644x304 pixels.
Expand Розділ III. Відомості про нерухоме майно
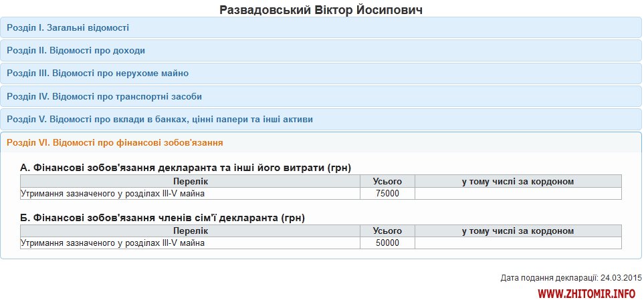click(x=98, y=73)
